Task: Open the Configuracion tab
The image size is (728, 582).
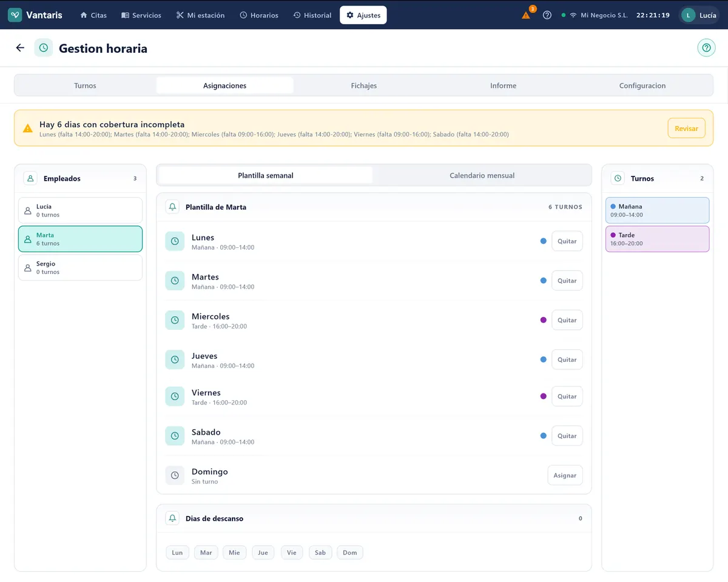Action: [642, 85]
